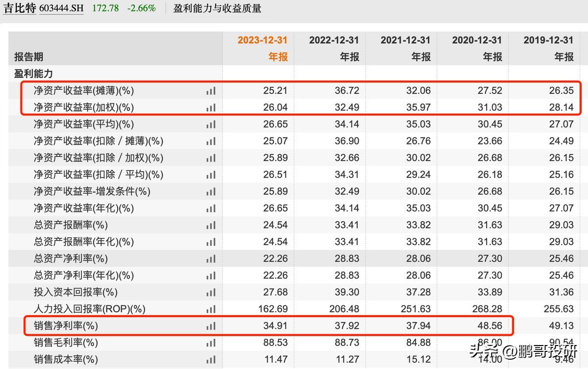Click the 48.56 value in 销售净利率 row

pos(490,326)
